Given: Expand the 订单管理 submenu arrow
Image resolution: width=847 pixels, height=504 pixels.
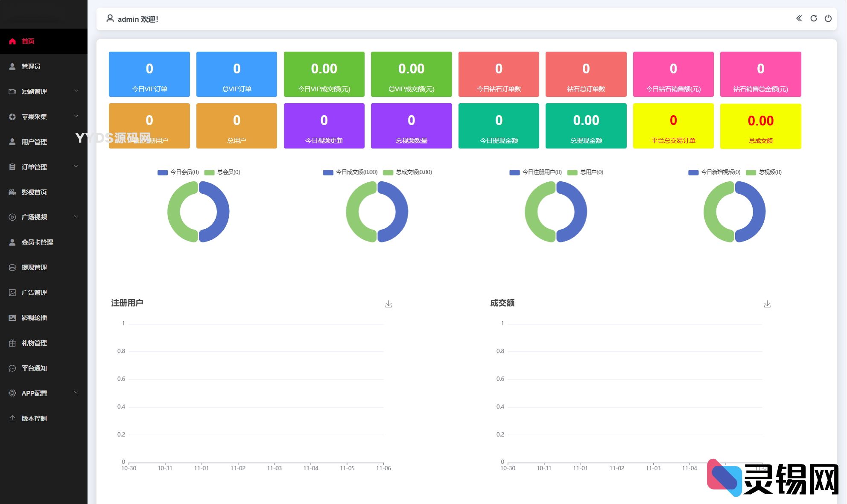Looking at the screenshot, I should coord(76,166).
